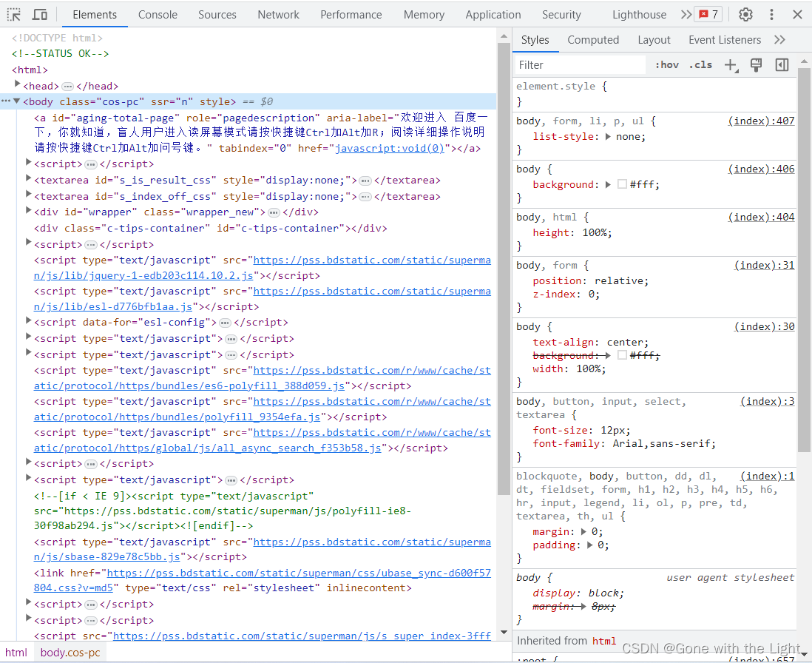
Task: Expand the margin shorthand arrow in the reset rule
Action: [x=583, y=532]
